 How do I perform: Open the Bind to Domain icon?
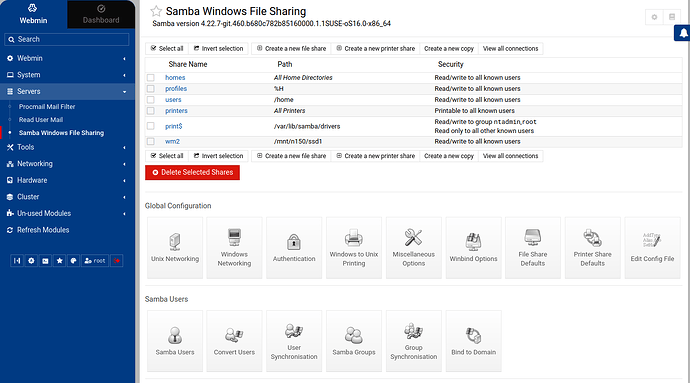point(473,341)
